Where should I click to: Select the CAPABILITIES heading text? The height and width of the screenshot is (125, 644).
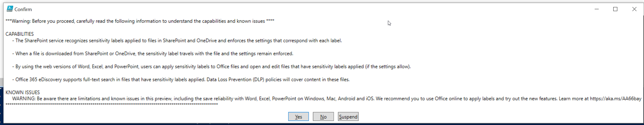(x=20, y=34)
